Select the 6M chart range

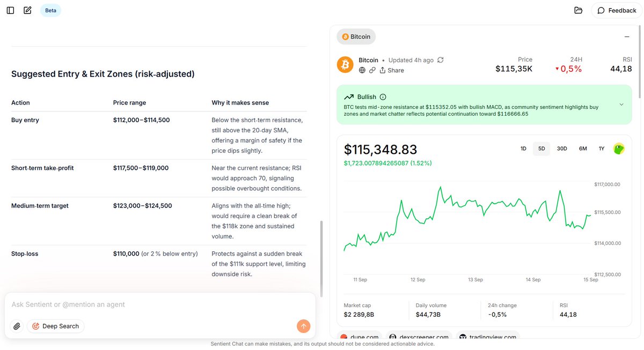tap(583, 148)
